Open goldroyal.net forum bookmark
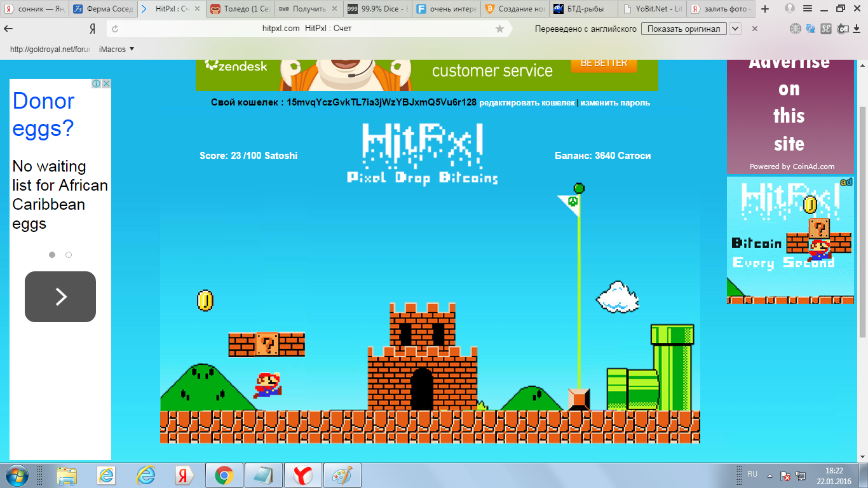 [x=50, y=49]
